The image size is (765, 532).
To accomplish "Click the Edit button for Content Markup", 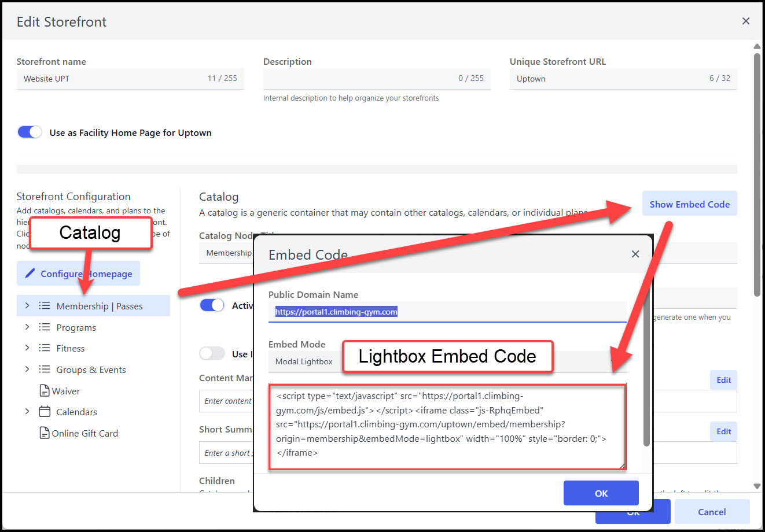I will 723,380.
